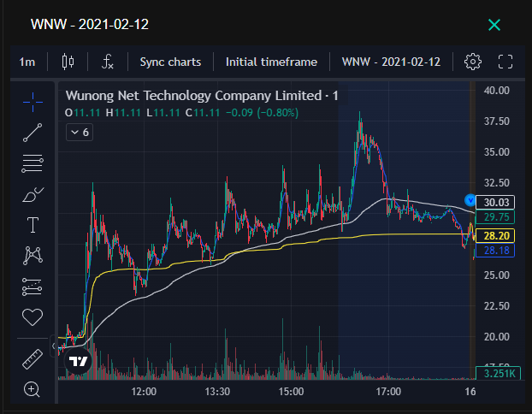Click Sync charts button

point(170,62)
